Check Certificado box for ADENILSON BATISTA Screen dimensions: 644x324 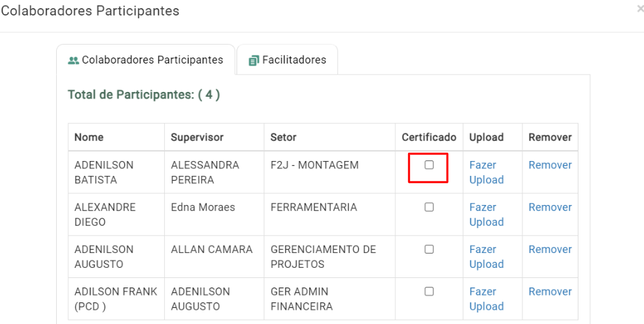coord(429,165)
